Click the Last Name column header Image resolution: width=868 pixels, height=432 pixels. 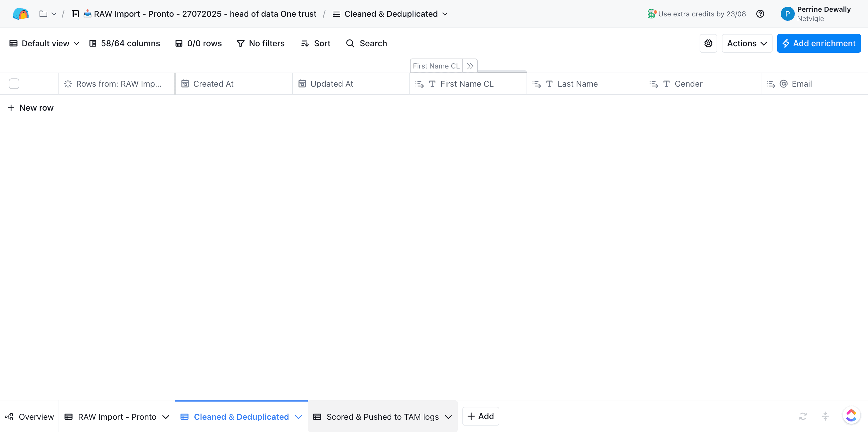pos(586,84)
